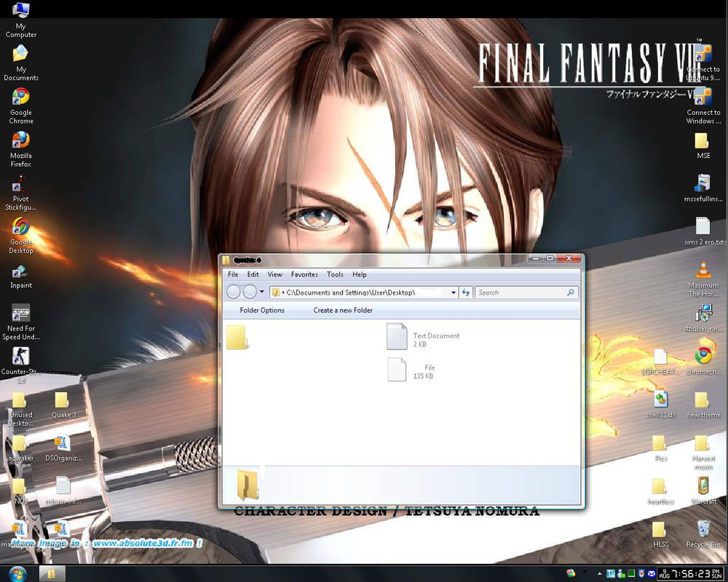728x582 pixels.
Task: Show hidden tray icons arrow
Action: [x=599, y=574]
